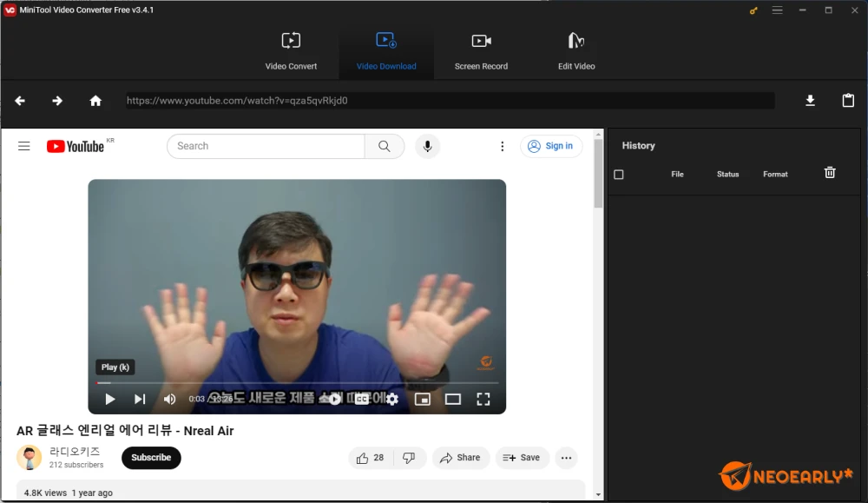Open the 라디오키즈 channel name
The width and height of the screenshot is (868, 503).
[75, 452]
